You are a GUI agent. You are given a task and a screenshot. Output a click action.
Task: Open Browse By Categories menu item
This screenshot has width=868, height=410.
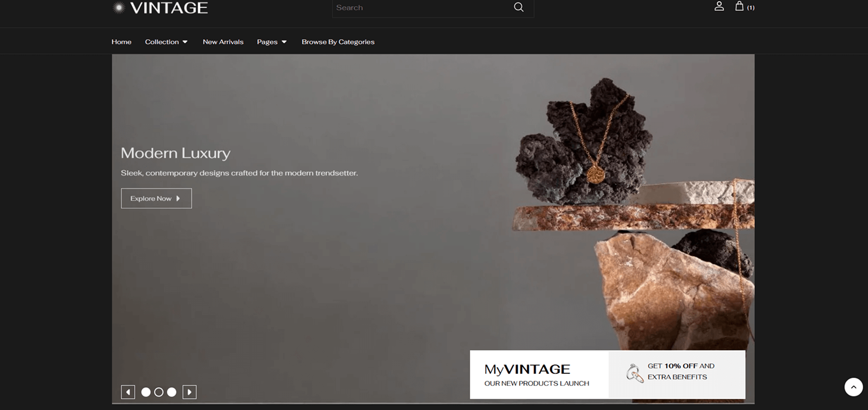[338, 42]
